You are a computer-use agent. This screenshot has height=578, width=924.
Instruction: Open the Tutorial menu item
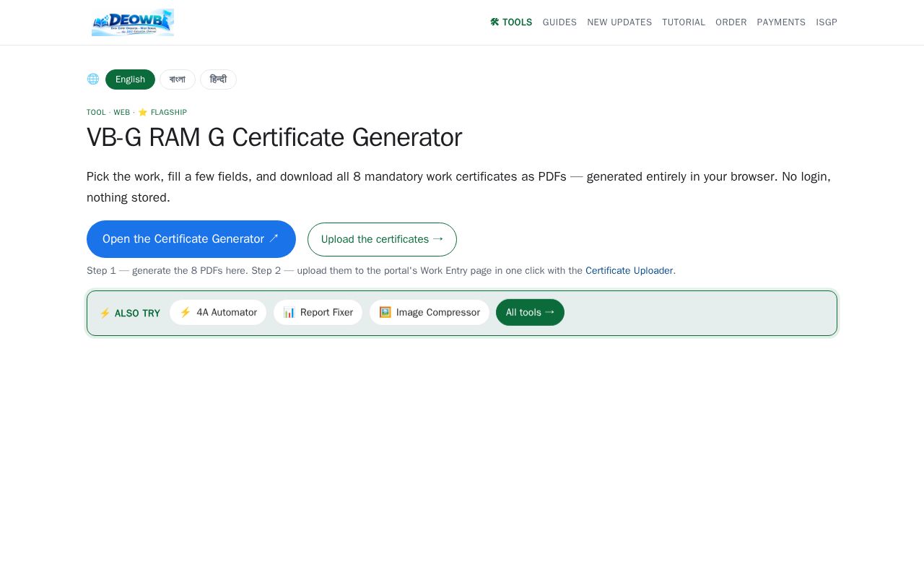coord(684,22)
